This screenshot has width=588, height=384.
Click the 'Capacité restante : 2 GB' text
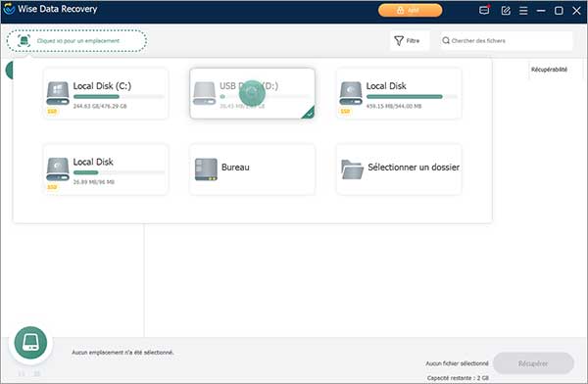[458, 377]
